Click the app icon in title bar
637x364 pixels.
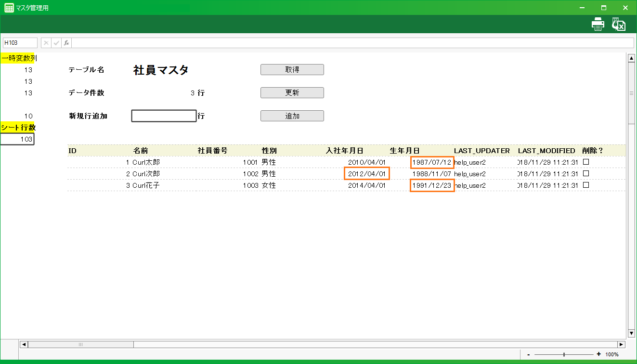pos(9,8)
